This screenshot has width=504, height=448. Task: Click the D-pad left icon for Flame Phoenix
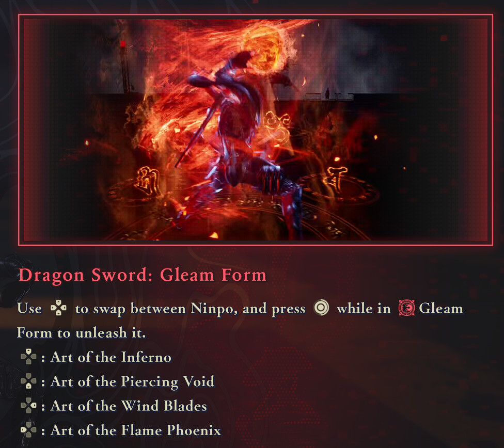pyautogui.click(x=28, y=430)
